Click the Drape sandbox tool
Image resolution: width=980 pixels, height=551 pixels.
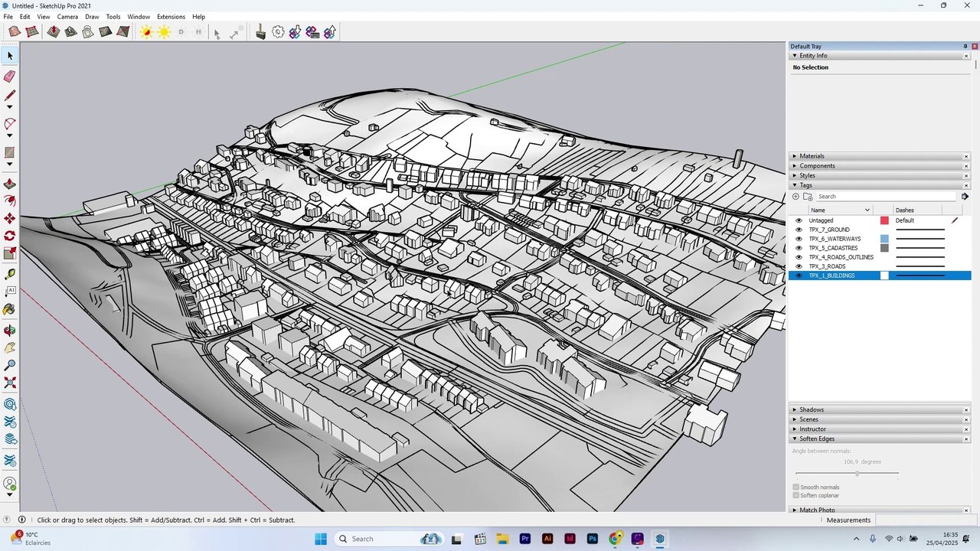[x=88, y=32]
